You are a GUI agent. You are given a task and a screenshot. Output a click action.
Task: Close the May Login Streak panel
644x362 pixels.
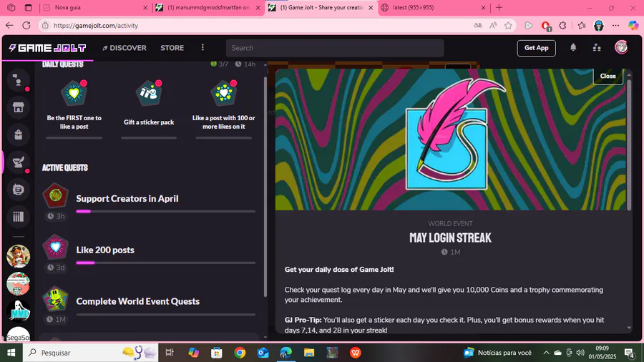608,76
